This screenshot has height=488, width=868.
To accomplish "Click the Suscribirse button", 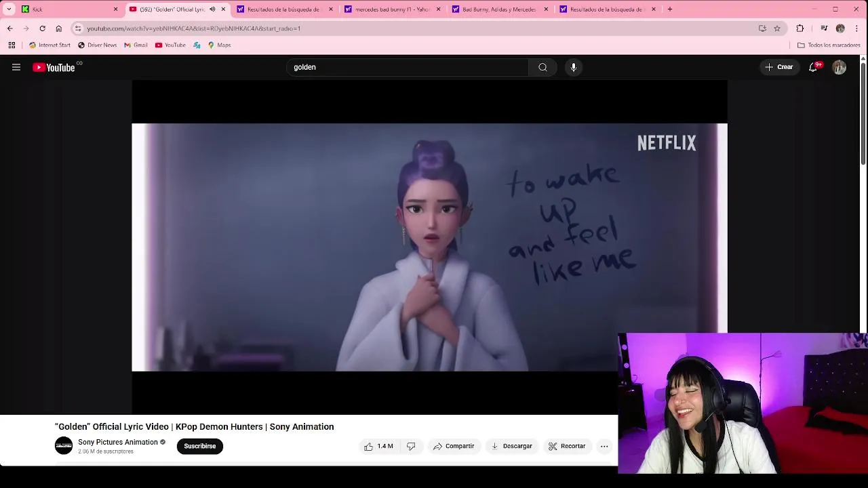I will (x=200, y=446).
